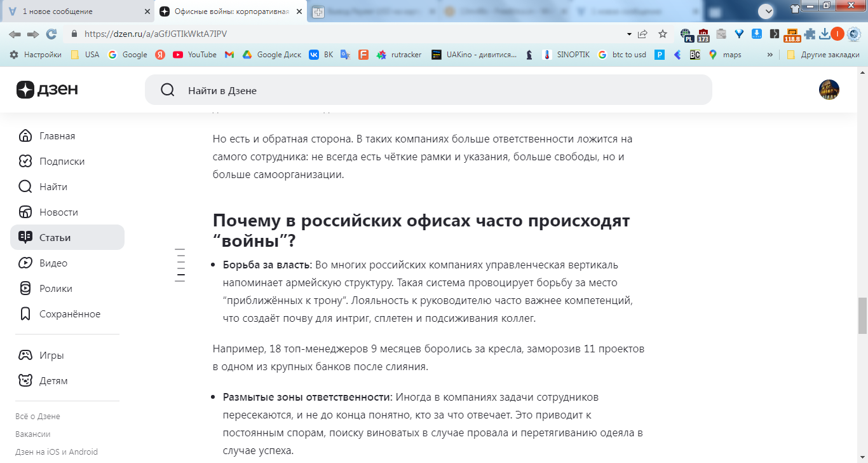This screenshot has height=463, width=868.
Task: Expand the address bar dropdown arrow
Action: [x=629, y=34]
